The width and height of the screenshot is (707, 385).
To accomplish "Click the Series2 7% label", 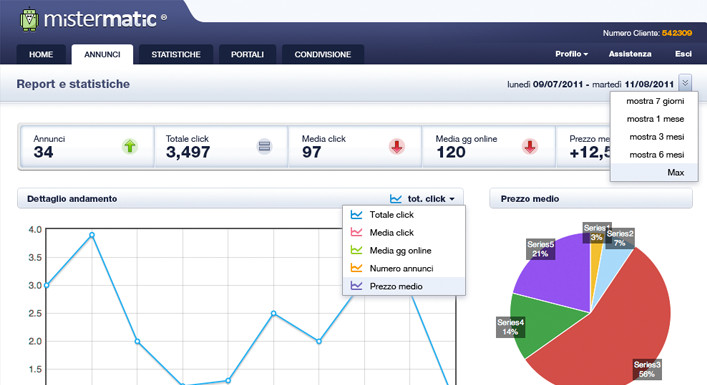I will tap(620, 238).
